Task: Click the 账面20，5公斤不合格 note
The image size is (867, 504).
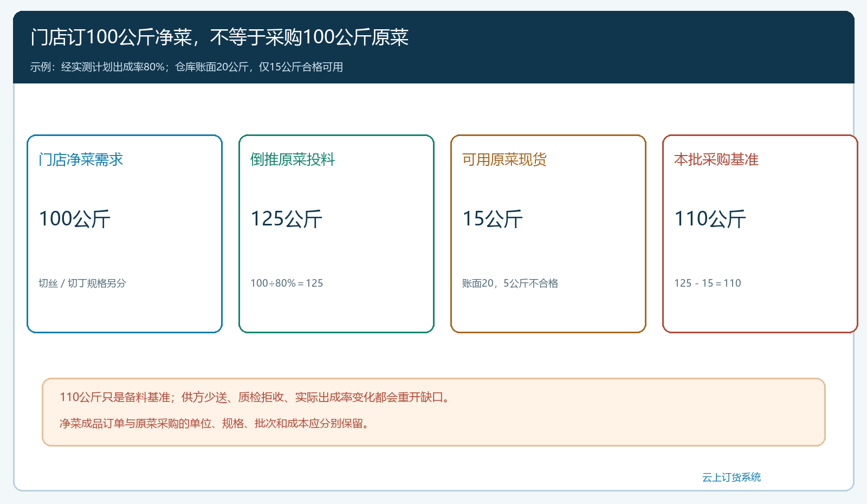Action: coord(510,283)
